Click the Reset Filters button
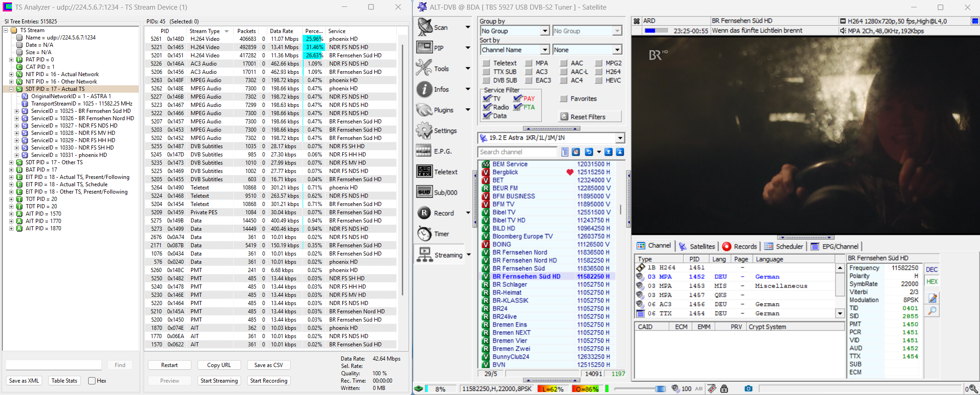980x395 pixels. click(x=590, y=117)
